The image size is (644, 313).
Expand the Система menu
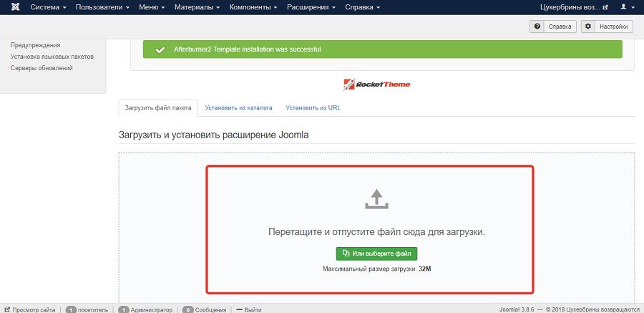pyautogui.click(x=48, y=7)
